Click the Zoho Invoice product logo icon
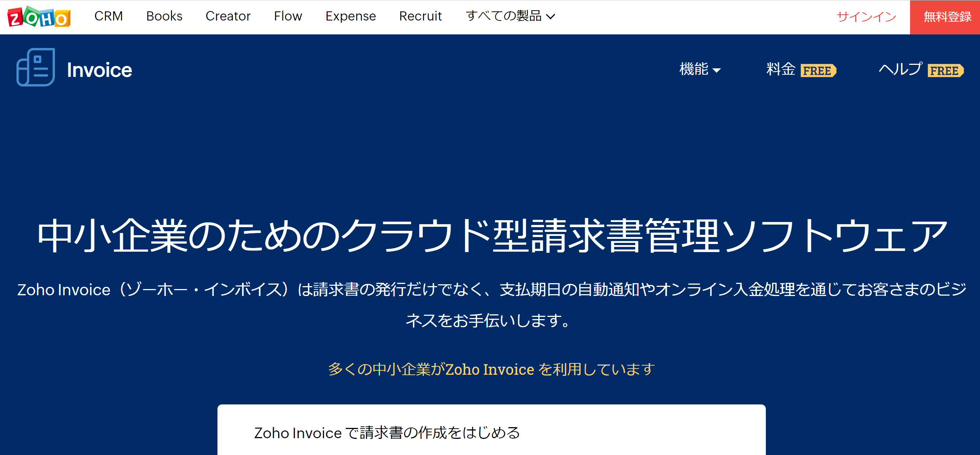This screenshot has width=980, height=455. [x=36, y=67]
